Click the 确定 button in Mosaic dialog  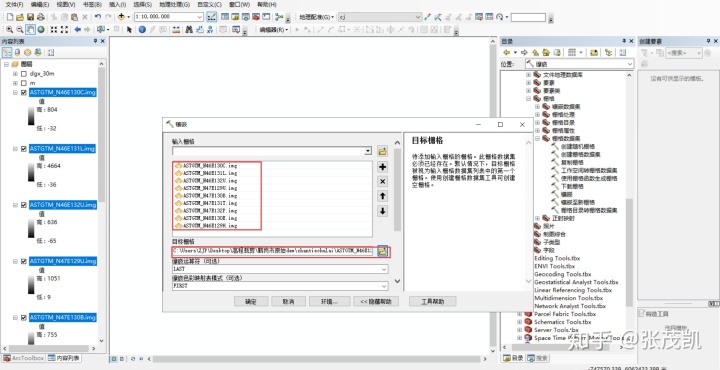coord(251,302)
